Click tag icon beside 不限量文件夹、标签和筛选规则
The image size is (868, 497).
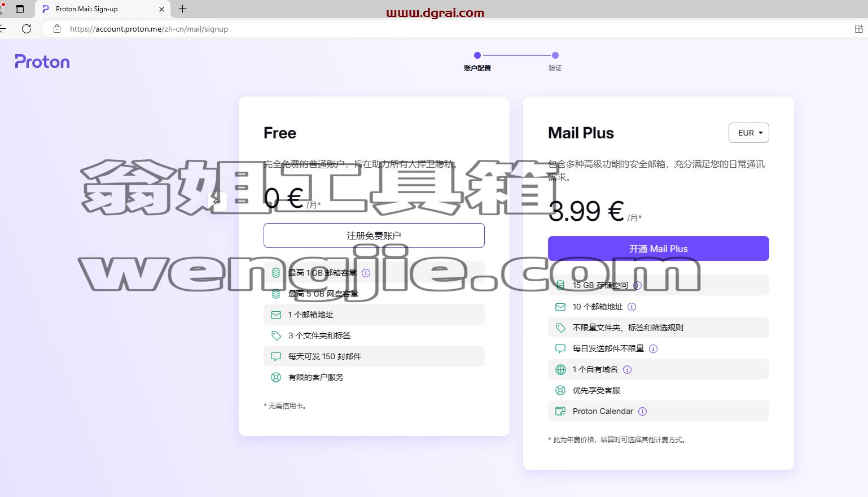pos(560,328)
